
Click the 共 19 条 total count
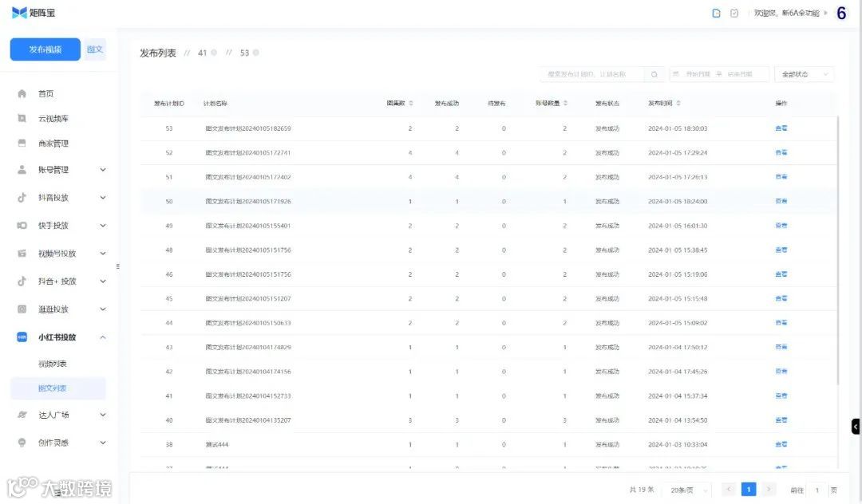coord(642,490)
